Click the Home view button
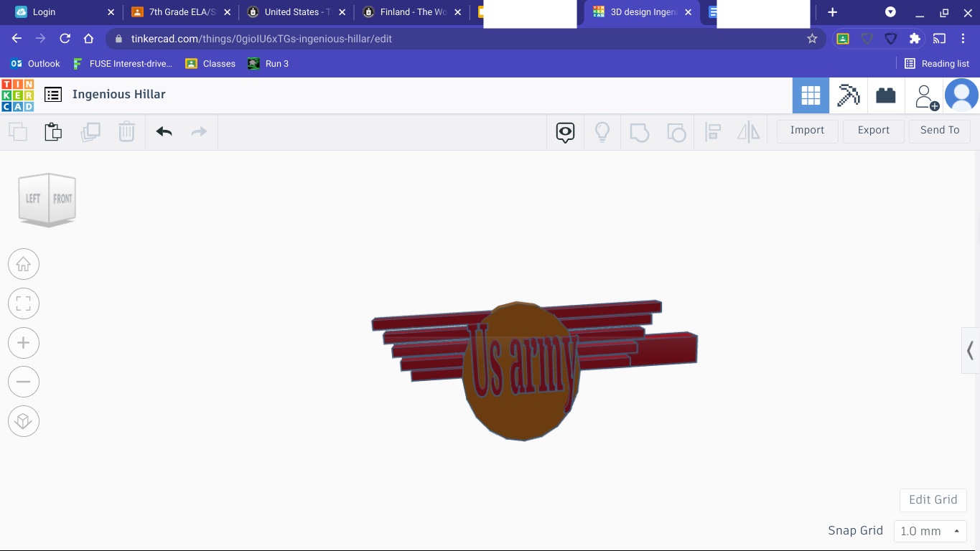Screen dimensions: 980x551 tap(24, 265)
